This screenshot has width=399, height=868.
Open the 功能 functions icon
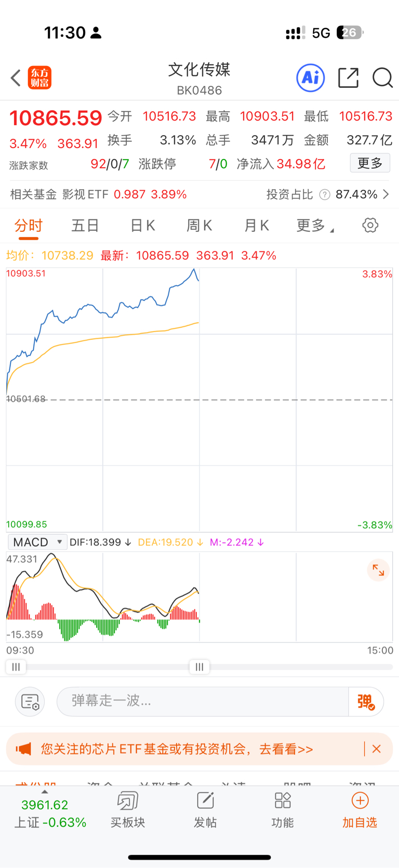point(283,810)
